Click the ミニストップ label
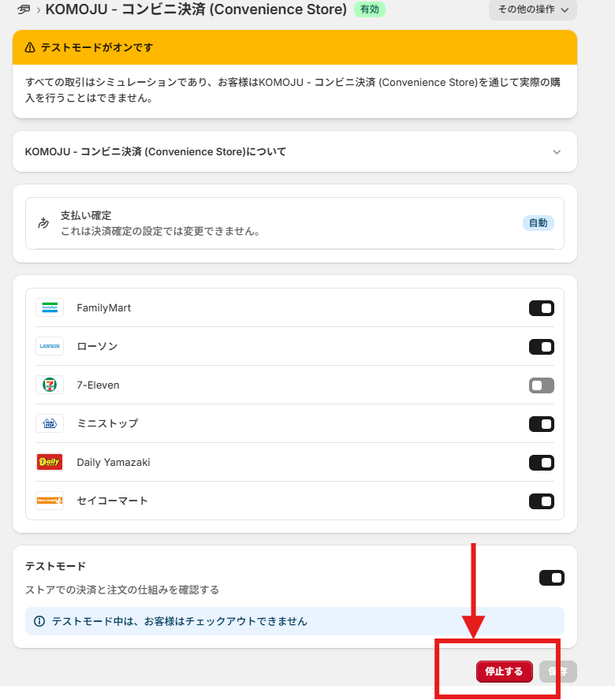The image size is (615, 700). pyautogui.click(x=108, y=423)
